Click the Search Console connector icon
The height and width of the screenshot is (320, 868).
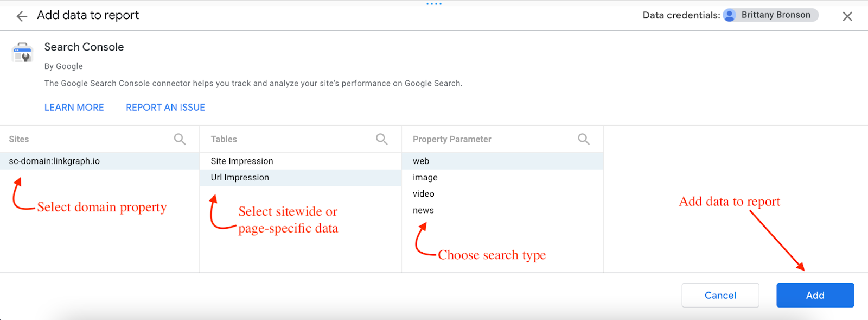coord(23,53)
